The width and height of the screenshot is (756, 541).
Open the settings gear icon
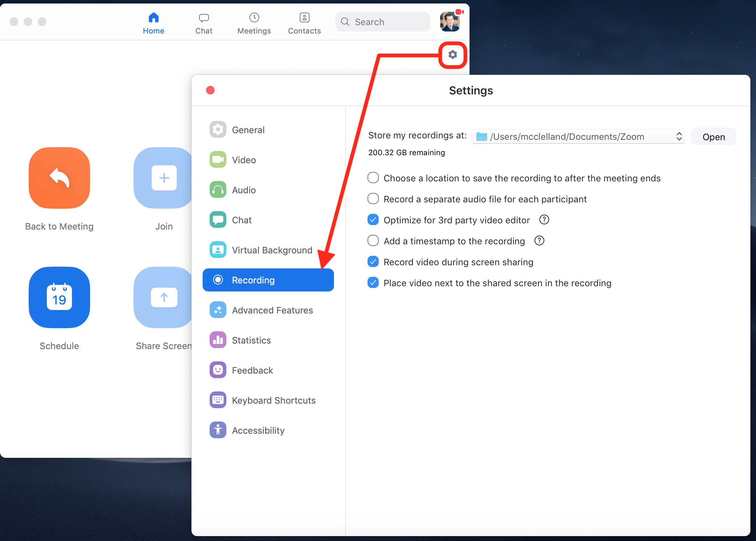pos(452,55)
